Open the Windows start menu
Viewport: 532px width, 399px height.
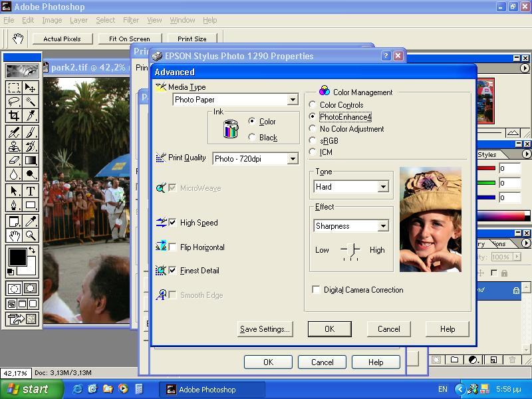(31, 389)
